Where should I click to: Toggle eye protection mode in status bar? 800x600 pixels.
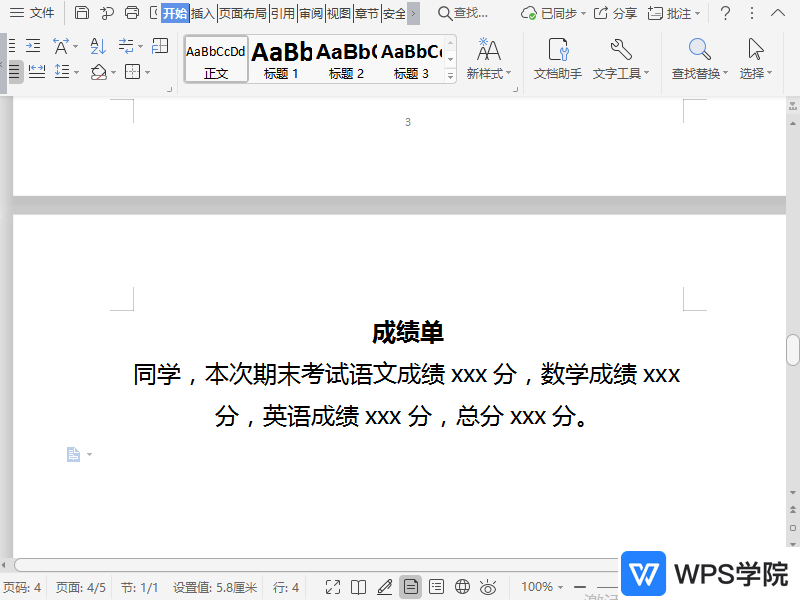point(487,588)
